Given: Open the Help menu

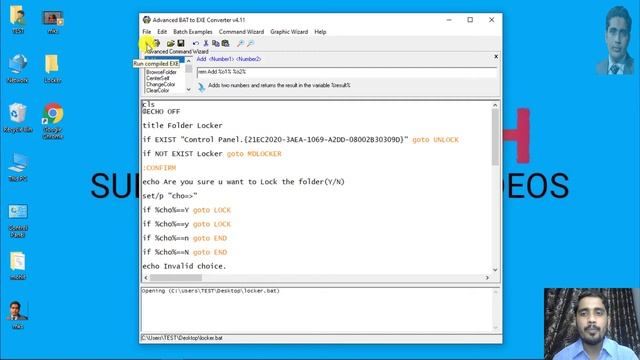Looking at the screenshot, I should click(320, 31).
